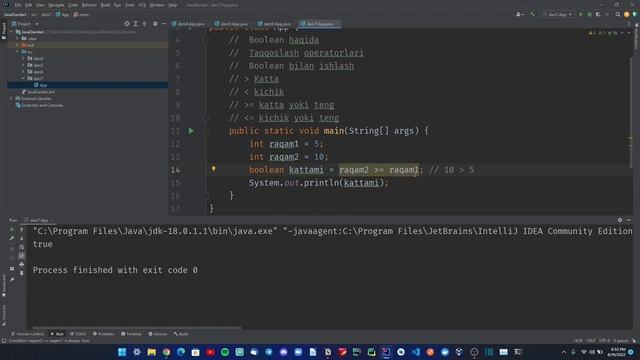Open the user account dropdown in toolbar
Screen dimensions: 640x360
pos(520,14)
